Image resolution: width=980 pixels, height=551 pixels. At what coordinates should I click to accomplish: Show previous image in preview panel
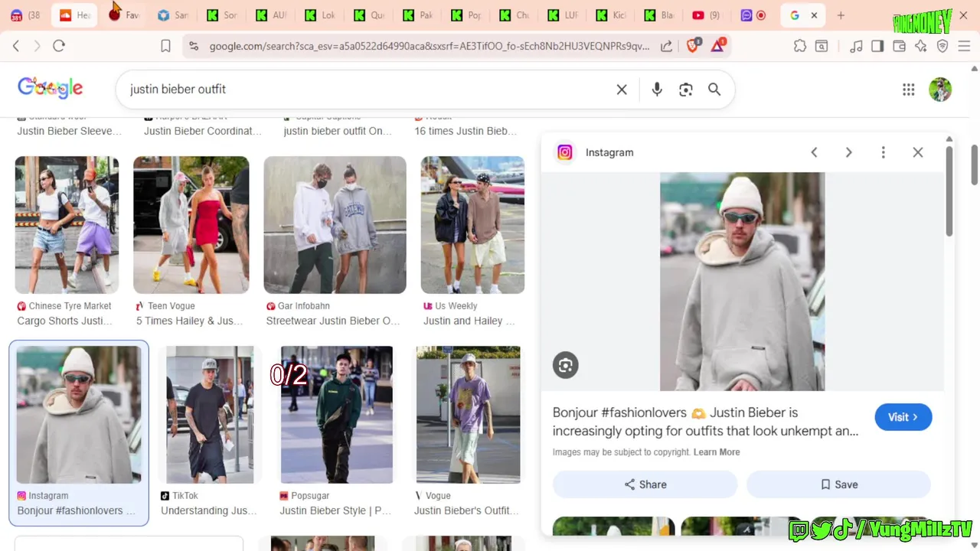click(x=815, y=152)
